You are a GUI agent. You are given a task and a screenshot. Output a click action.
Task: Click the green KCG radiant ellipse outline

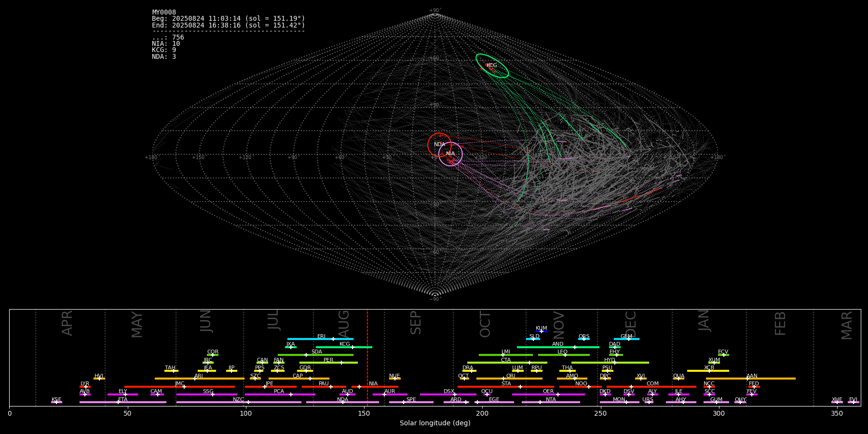tap(492, 66)
